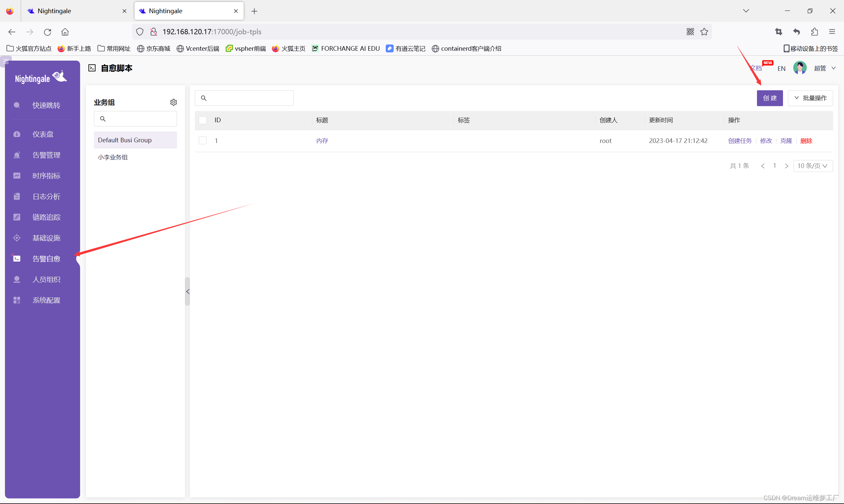Open the 仪表盘 dashboard sidebar icon
Image resolution: width=844 pixels, height=504 pixels.
click(x=17, y=134)
